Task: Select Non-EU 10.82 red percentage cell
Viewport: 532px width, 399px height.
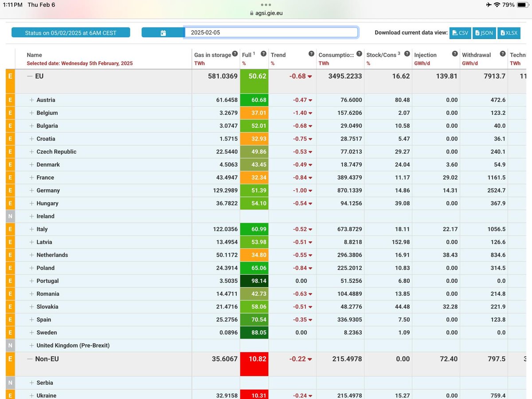Action: [x=254, y=364]
